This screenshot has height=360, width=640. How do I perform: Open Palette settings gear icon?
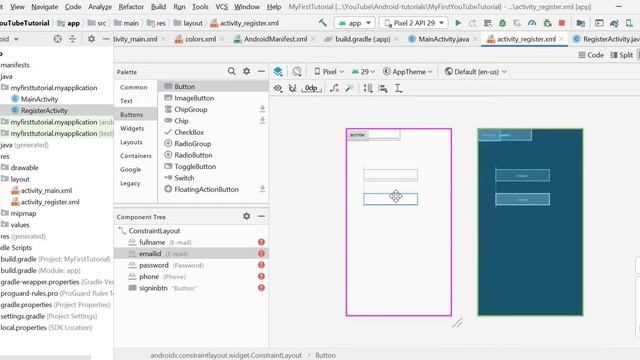(247, 71)
